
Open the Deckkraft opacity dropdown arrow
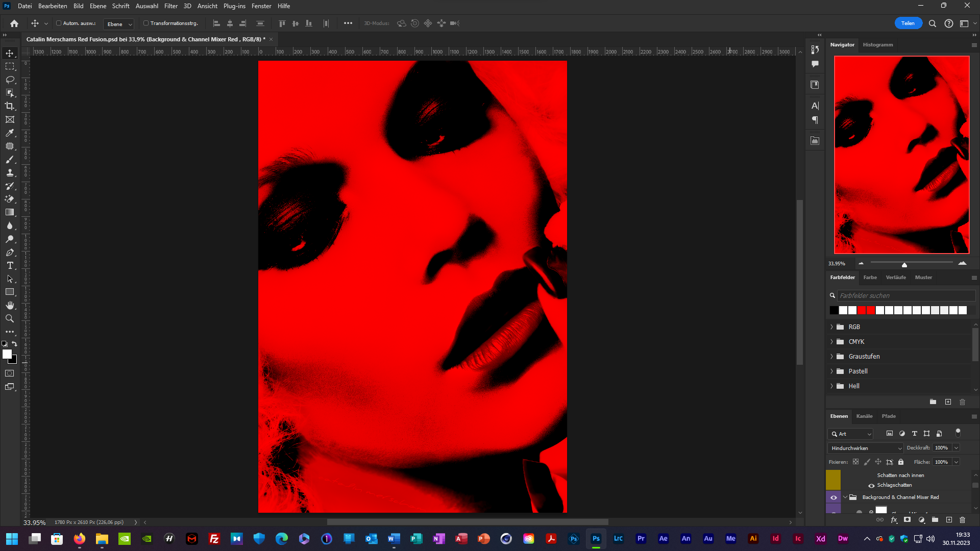[956, 448]
